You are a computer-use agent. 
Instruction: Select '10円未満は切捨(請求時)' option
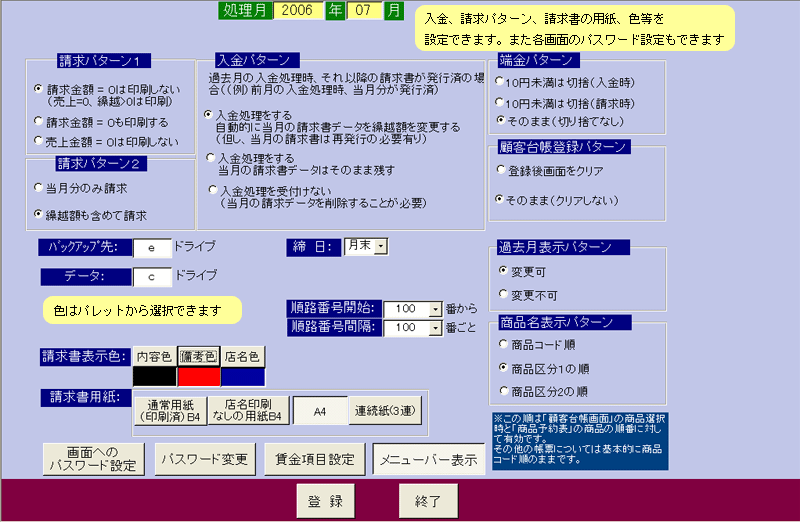click(x=500, y=103)
